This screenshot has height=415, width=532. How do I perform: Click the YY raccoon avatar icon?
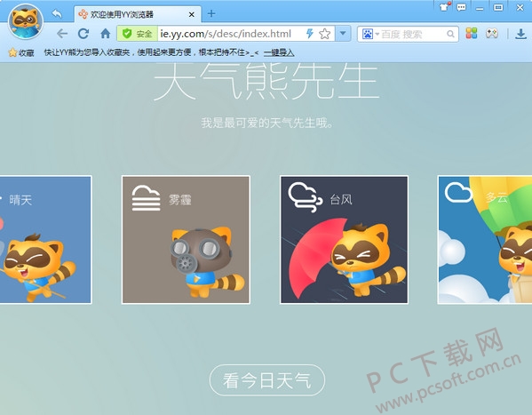[26, 21]
